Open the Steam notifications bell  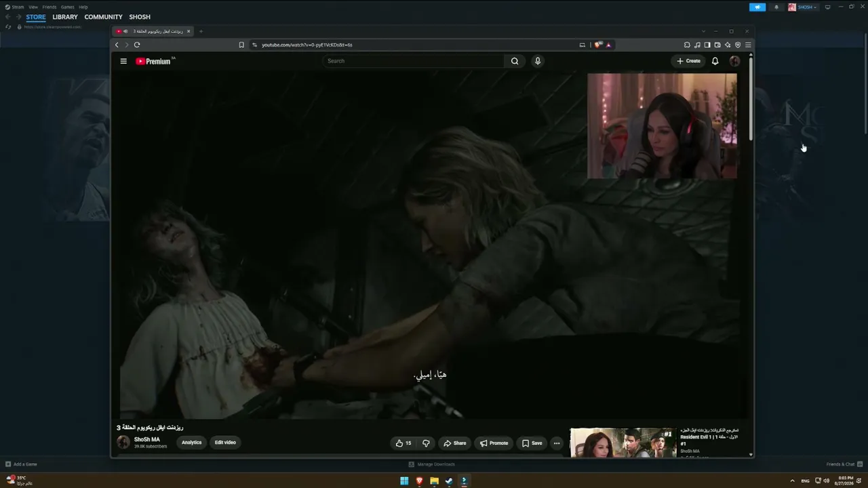click(x=776, y=7)
